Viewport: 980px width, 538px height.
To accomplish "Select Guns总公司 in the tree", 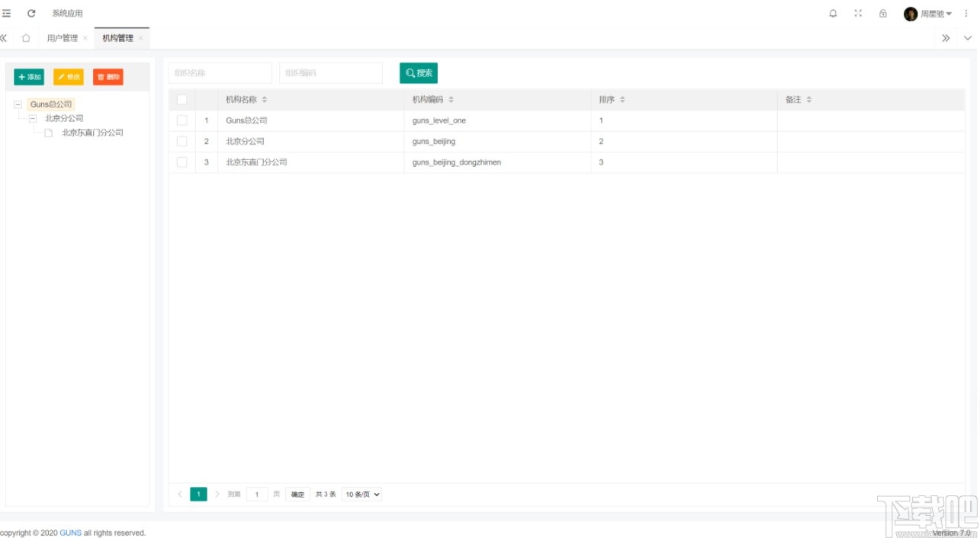I will click(x=51, y=104).
